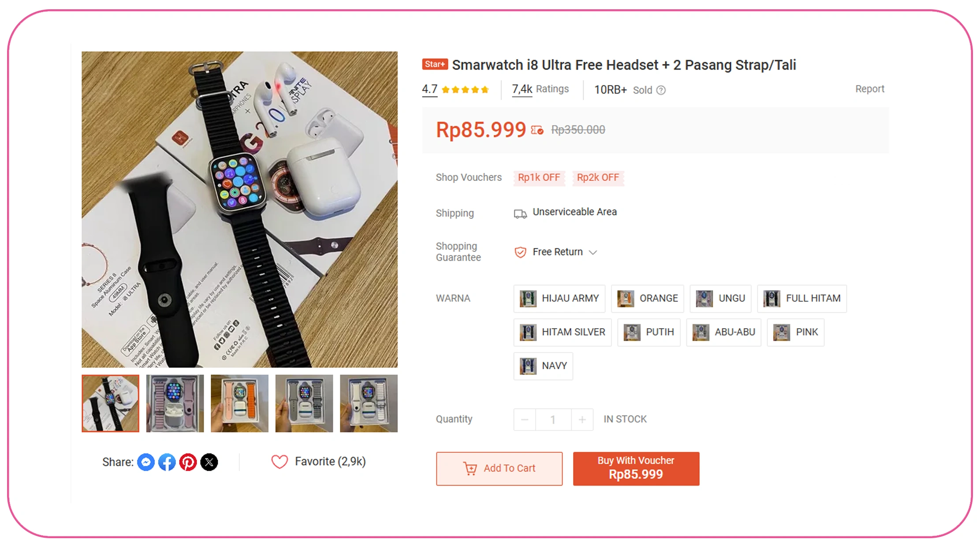Click the Favorite heart icon

[x=279, y=461]
